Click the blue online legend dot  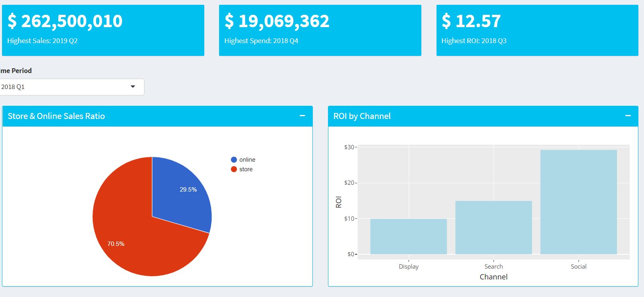point(234,160)
